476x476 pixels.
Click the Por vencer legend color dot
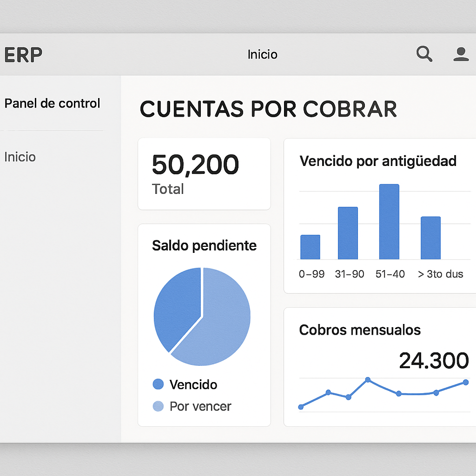coord(158,406)
